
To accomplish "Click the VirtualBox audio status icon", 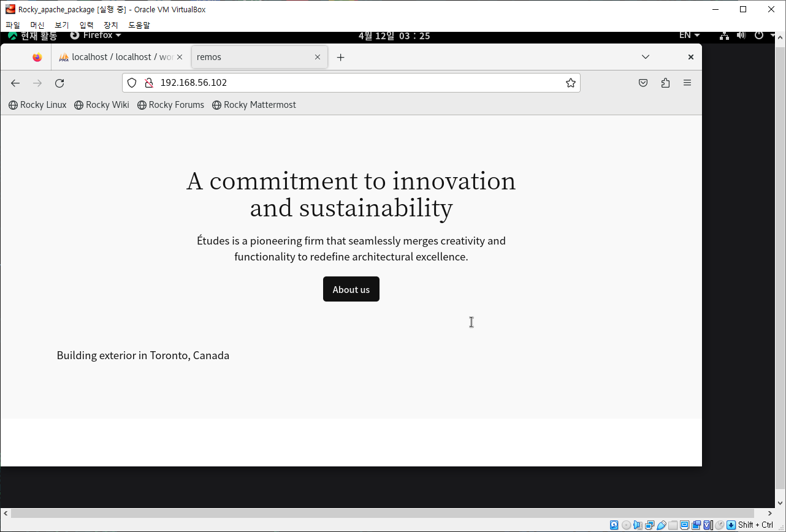I will tap(638, 525).
